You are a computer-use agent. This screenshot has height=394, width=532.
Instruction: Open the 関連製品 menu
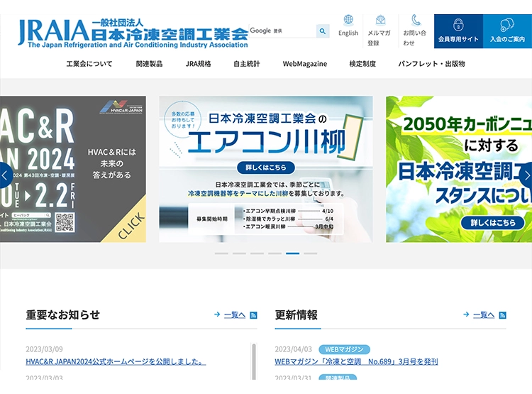click(149, 64)
